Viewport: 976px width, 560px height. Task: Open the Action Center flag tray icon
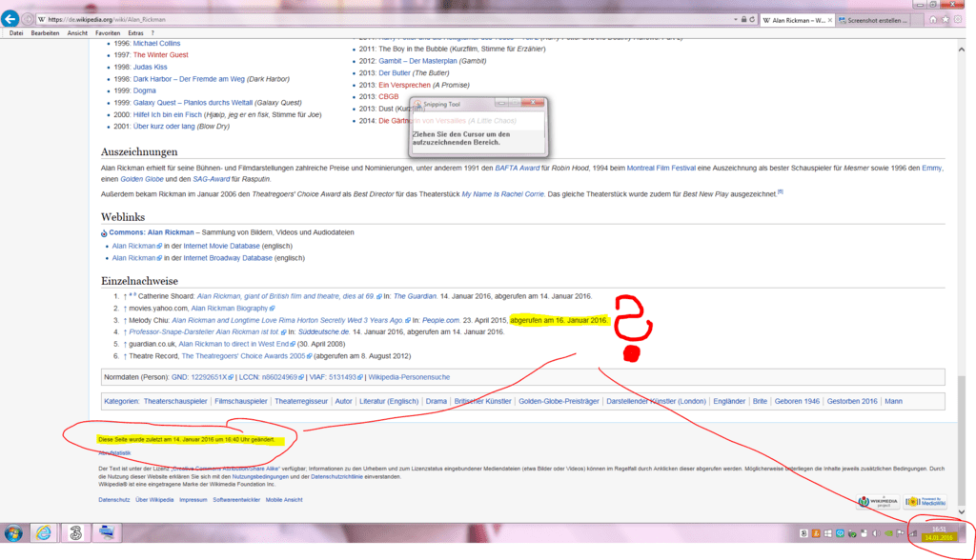[900, 533]
